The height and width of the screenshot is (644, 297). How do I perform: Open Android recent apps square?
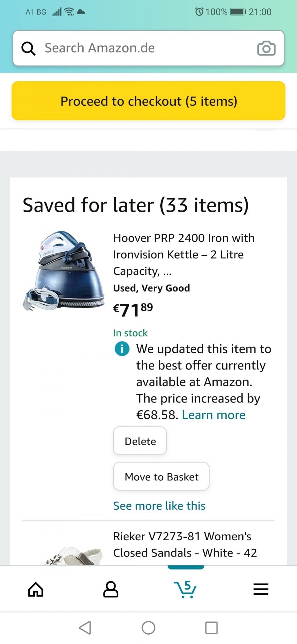pyautogui.click(x=211, y=628)
